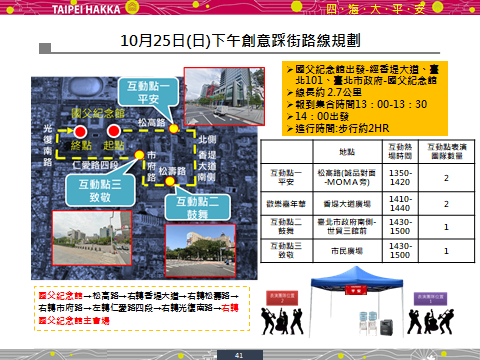The height and width of the screenshot is (360, 480).
Task: Click the 14:00出發 bullet line
Action: pos(318,116)
